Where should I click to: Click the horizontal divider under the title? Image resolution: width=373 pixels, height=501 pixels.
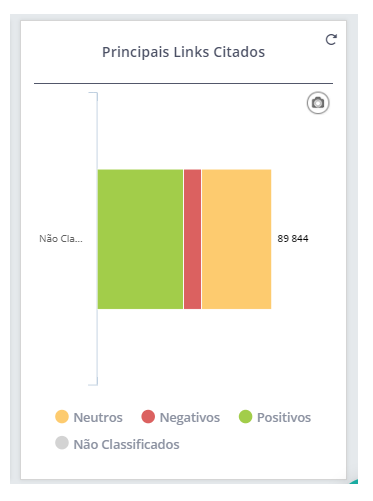(x=183, y=83)
